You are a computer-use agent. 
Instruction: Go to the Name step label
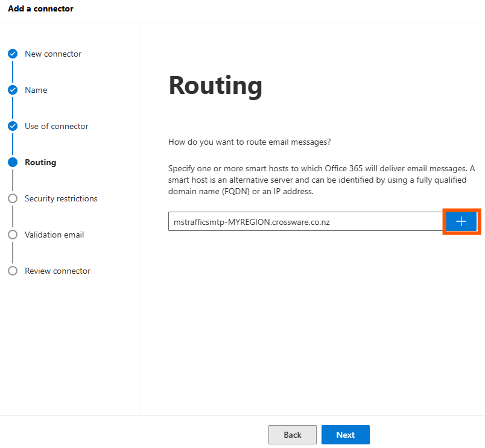coord(36,90)
